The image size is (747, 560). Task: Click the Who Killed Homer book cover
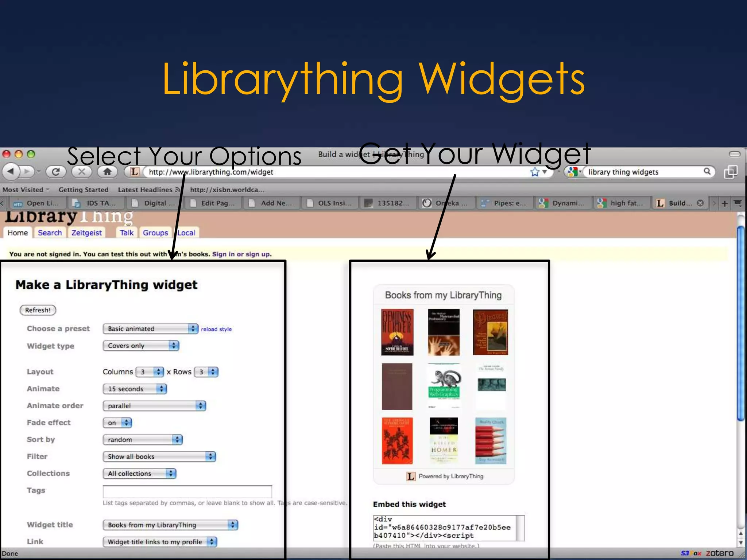point(444,441)
